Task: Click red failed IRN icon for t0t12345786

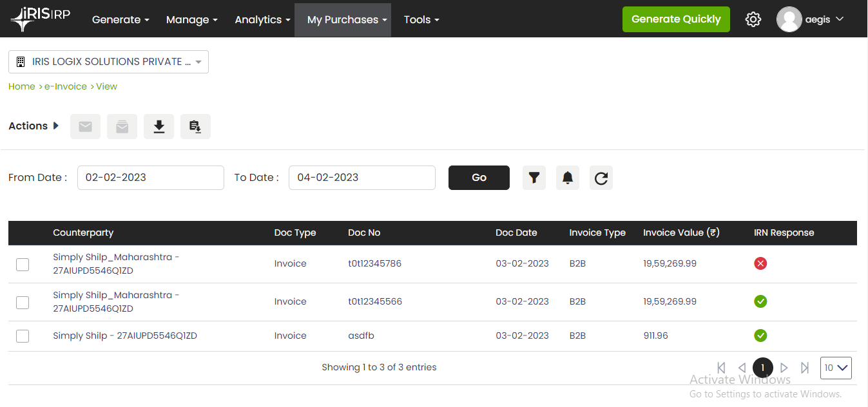Action: tap(760, 263)
